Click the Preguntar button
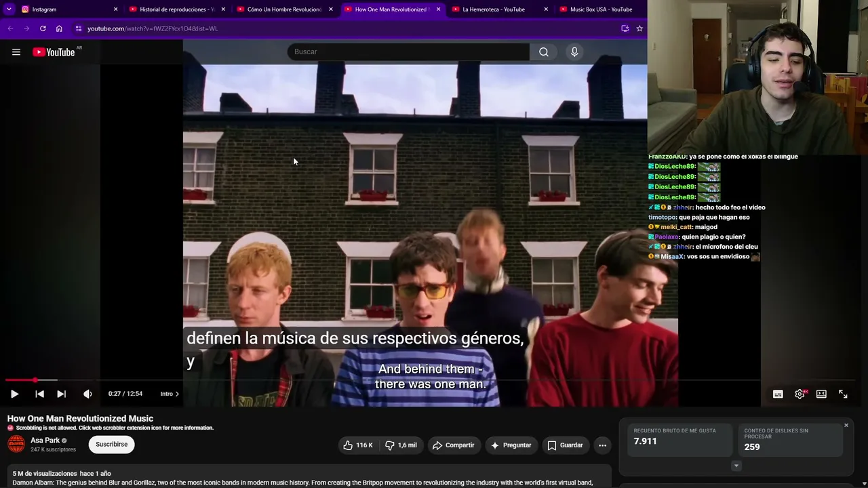This screenshot has width=868, height=488. pos(511,445)
